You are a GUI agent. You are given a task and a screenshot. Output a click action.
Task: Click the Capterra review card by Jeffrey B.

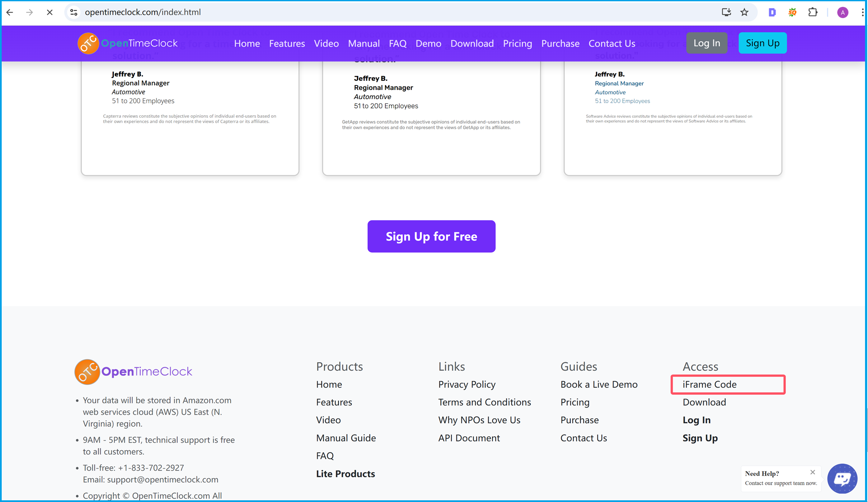coord(190,118)
